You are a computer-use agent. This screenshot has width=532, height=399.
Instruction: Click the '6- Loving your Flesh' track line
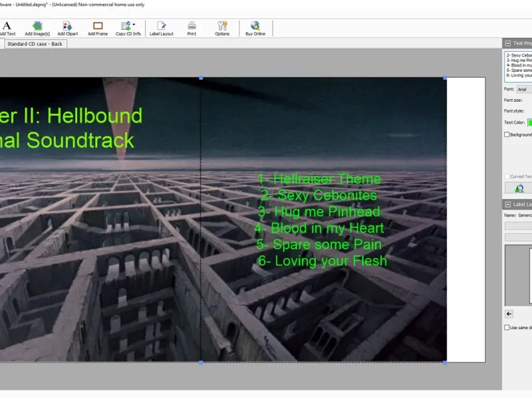[323, 261]
